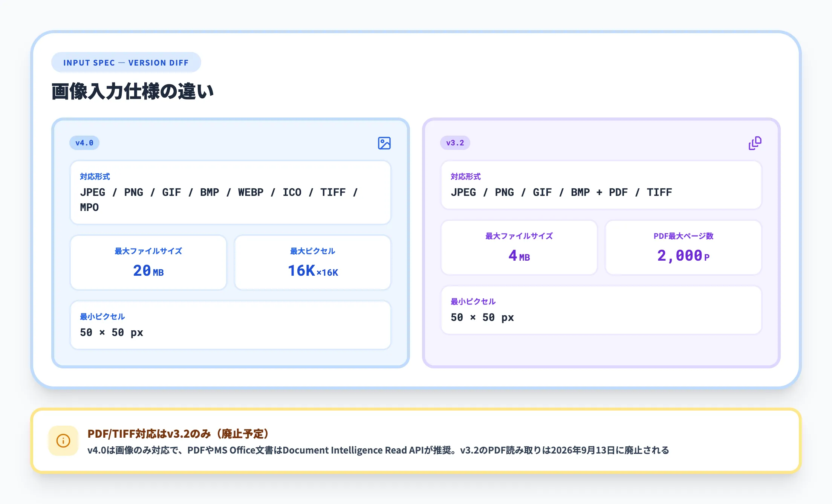Switch to the INPUT SPEC — VERSION DIFF tab
Image resolution: width=832 pixels, height=504 pixels.
126,63
